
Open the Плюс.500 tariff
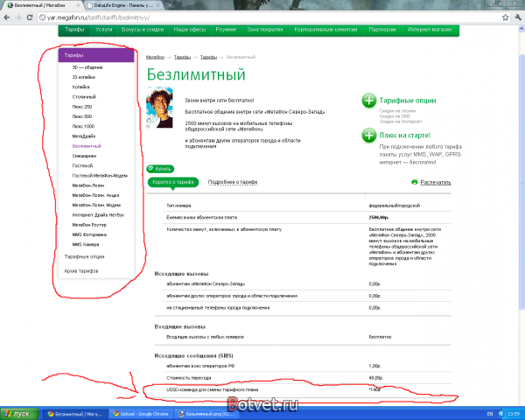pos(82,116)
